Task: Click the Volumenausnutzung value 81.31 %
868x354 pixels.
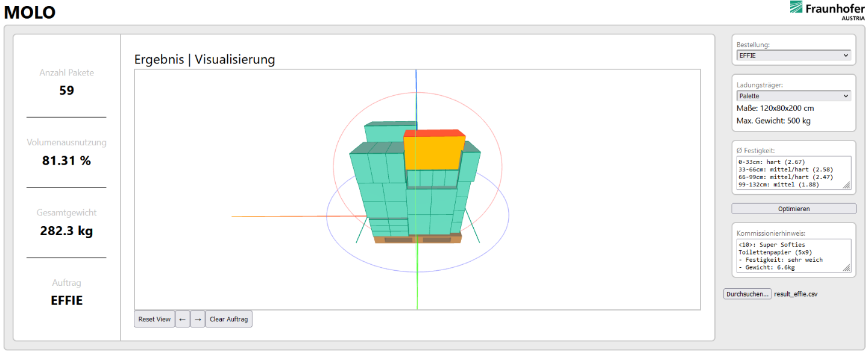Action: click(66, 160)
